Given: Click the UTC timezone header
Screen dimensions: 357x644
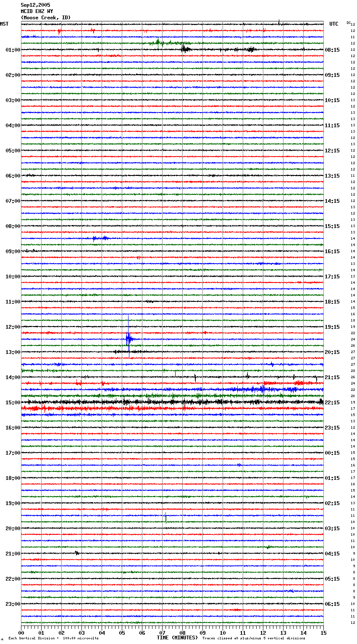Looking at the screenshot, I should [x=334, y=24].
